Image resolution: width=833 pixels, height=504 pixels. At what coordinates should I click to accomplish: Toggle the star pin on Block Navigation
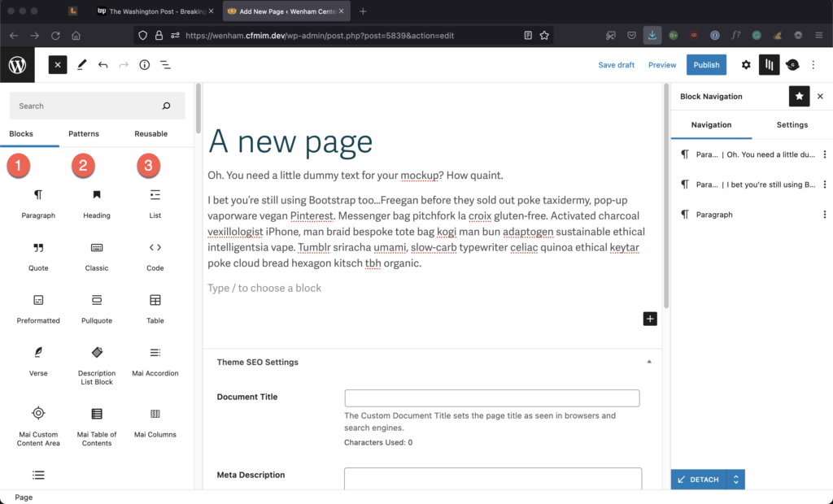(x=799, y=96)
